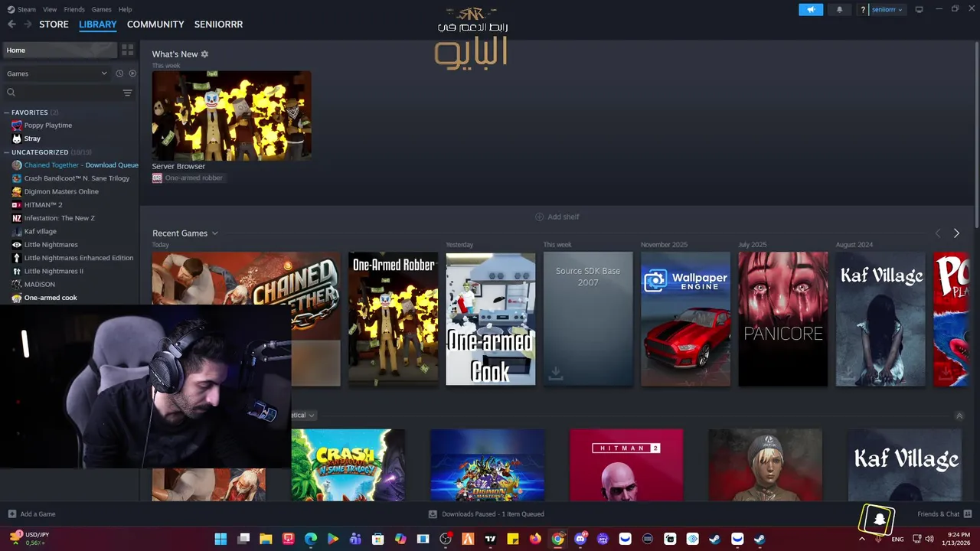Open the Crash Bandicoot cover in lower shelf
Image resolution: width=980 pixels, height=551 pixels.
click(x=348, y=465)
